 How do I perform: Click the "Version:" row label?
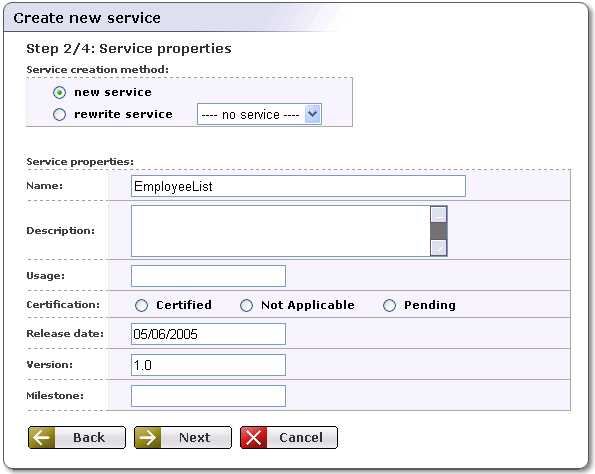[x=49, y=365]
